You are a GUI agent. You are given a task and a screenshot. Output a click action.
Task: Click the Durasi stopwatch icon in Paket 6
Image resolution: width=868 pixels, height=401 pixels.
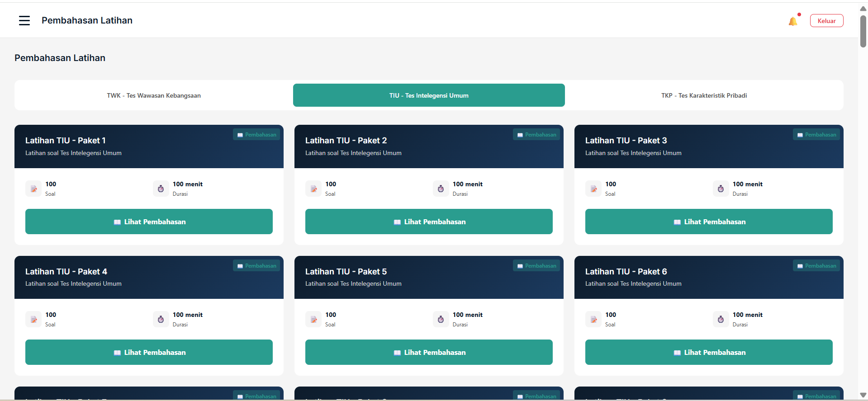click(721, 320)
